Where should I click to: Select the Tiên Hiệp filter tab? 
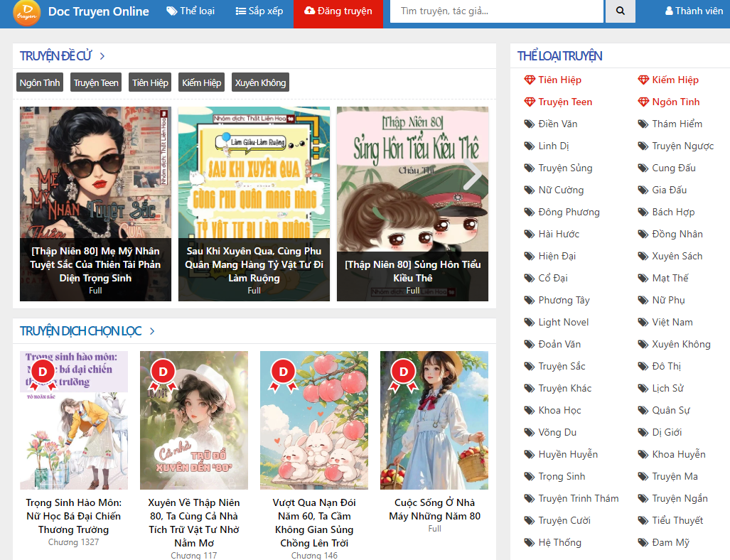[150, 82]
